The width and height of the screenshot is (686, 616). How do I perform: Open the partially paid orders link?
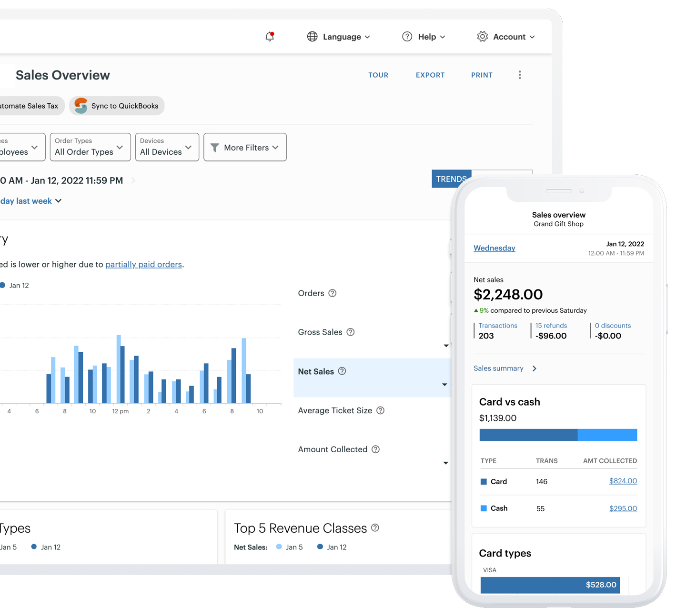point(143,264)
